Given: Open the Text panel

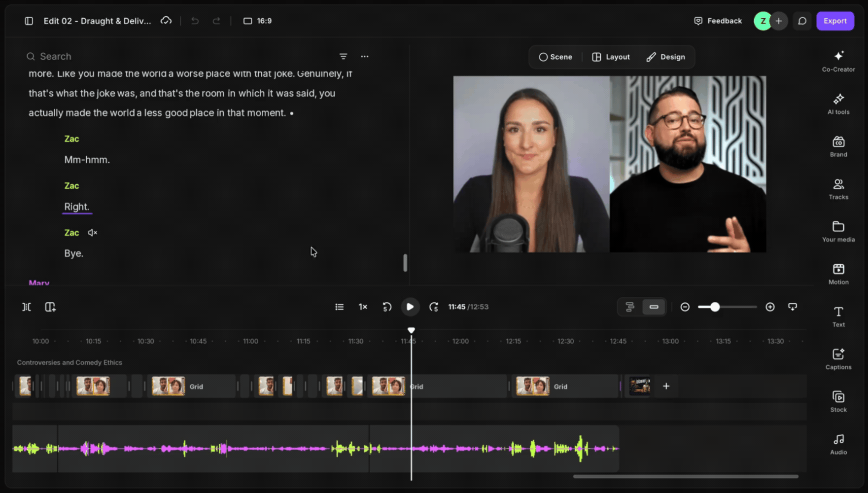Looking at the screenshot, I should pos(838,317).
